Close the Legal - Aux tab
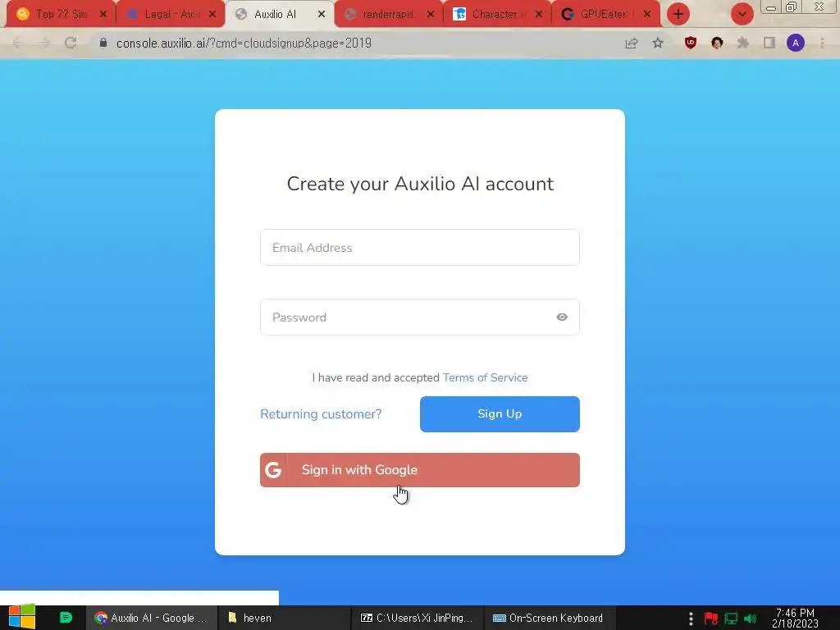 tap(212, 15)
